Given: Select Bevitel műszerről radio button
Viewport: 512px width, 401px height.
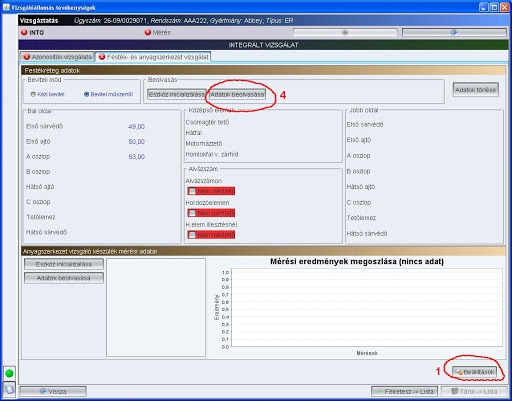Looking at the screenshot, I should point(86,94).
